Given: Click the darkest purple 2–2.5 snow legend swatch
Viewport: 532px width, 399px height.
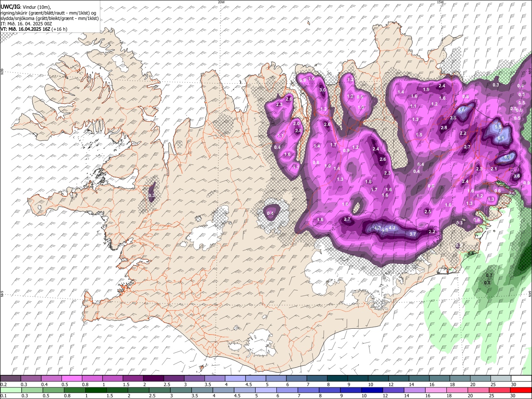Looking at the screenshot, I should tap(153, 379).
